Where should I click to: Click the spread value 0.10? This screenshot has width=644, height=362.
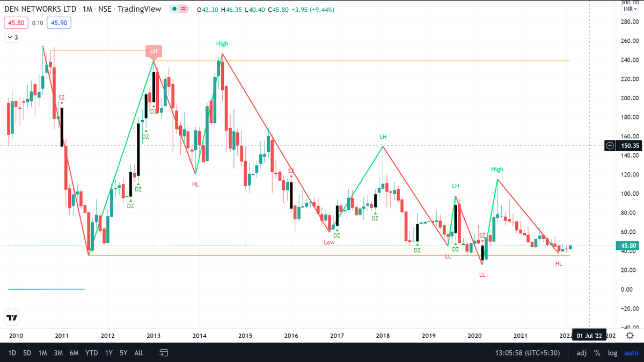click(x=38, y=23)
